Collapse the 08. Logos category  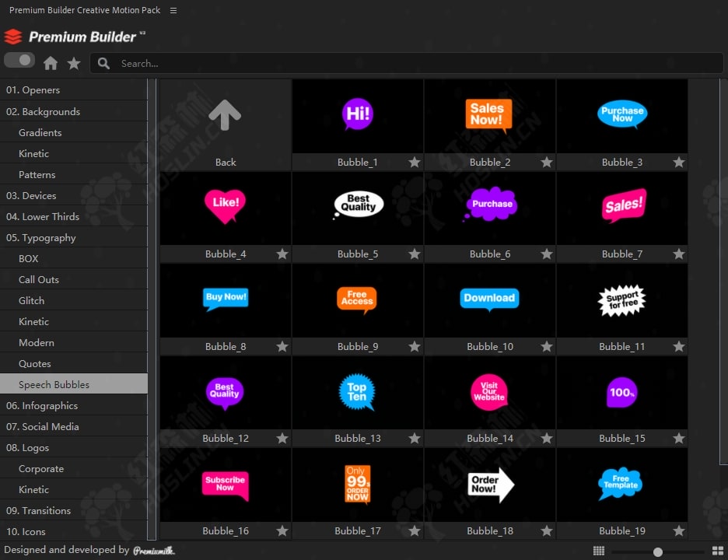pos(74,448)
